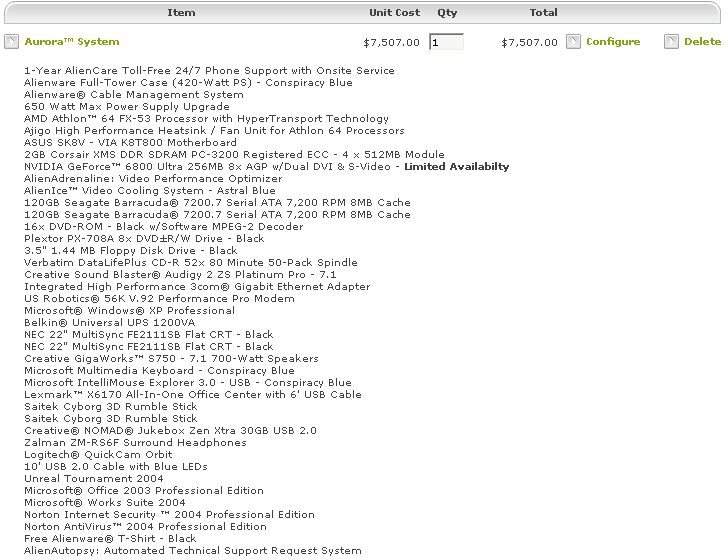Select AlienAutopsy Technical Support Request line
728x560 pixels.
coord(193,551)
